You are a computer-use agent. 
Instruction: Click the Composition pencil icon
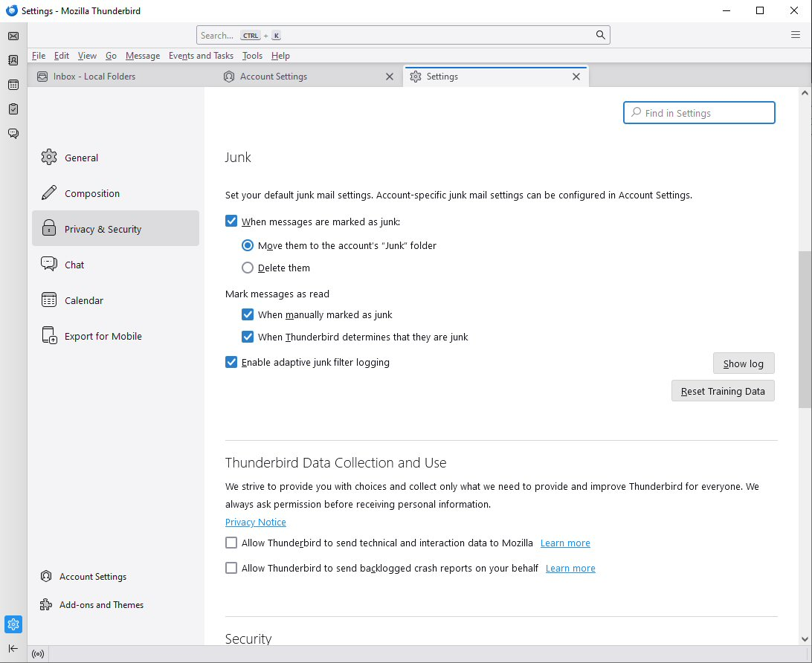point(49,193)
